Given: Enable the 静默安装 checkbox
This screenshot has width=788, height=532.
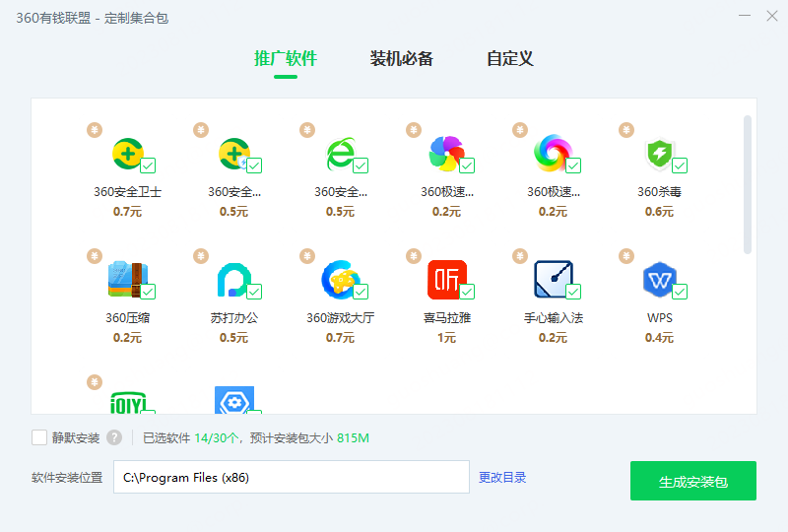Looking at the screenshot, I should [39, 437].
